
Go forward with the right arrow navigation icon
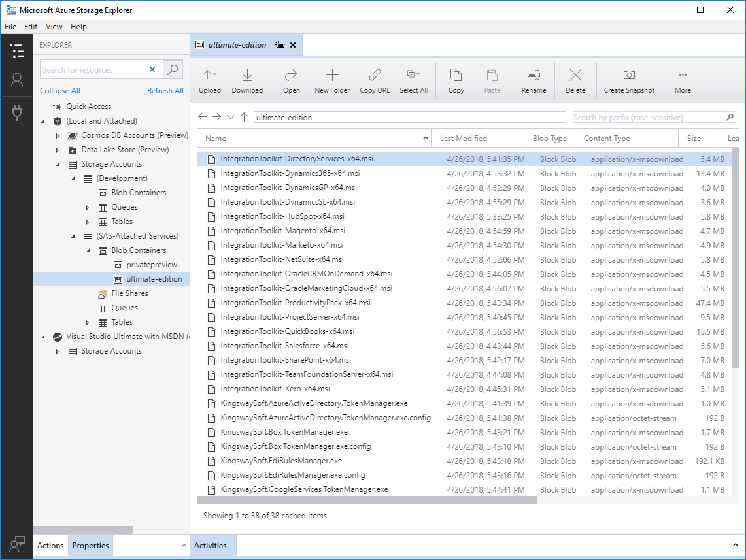pos(216,117)
